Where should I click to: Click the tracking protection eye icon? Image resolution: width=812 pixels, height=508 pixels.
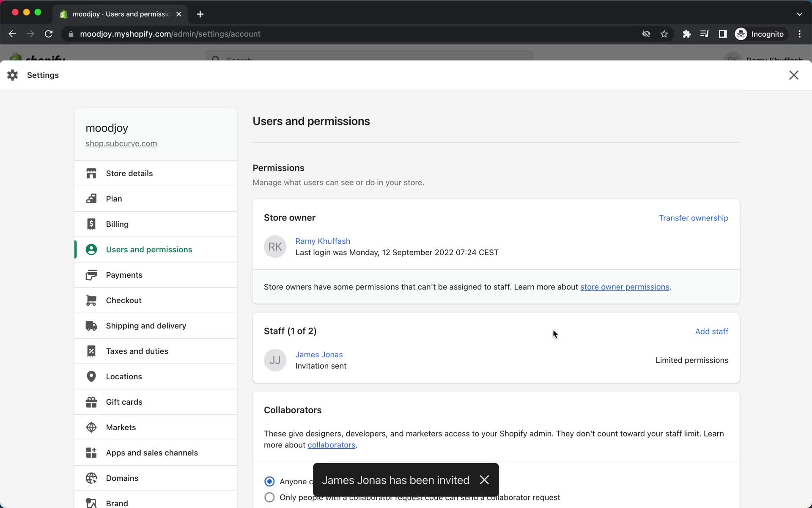pos(646,34)
